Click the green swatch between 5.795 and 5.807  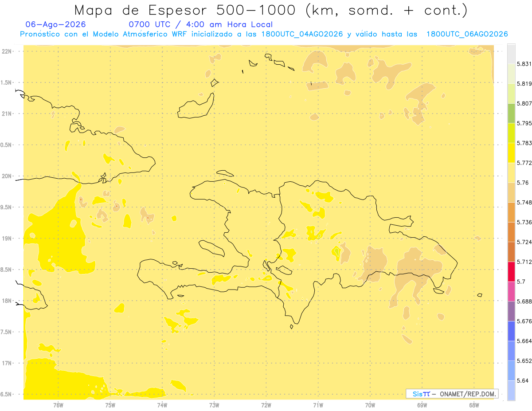[x=511, y=113]
